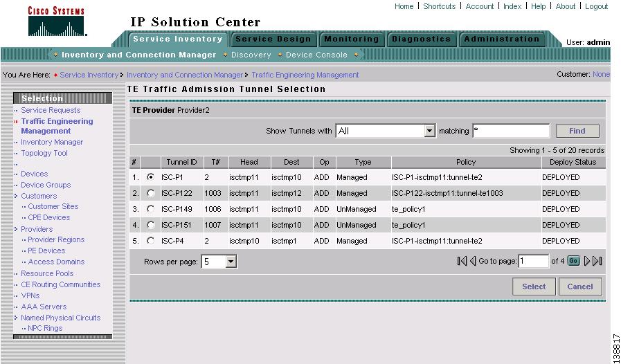Open the Monitoring tab

point(352,39)
